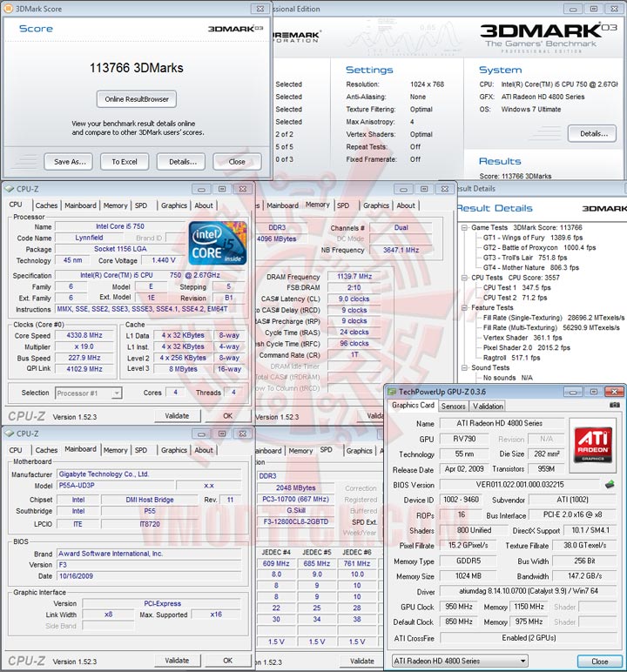
Task: Select the Pixel Shader 2.0 result row
Action: pos(527,347)
